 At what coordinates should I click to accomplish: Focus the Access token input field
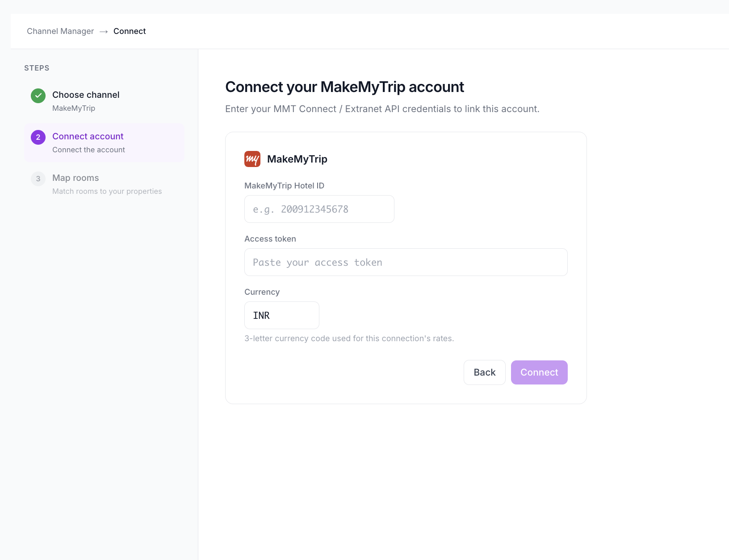[x=406, y=262]
